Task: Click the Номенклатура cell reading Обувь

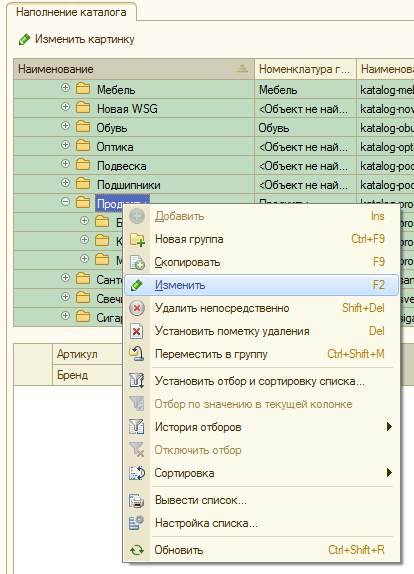Action: (305, 128)
